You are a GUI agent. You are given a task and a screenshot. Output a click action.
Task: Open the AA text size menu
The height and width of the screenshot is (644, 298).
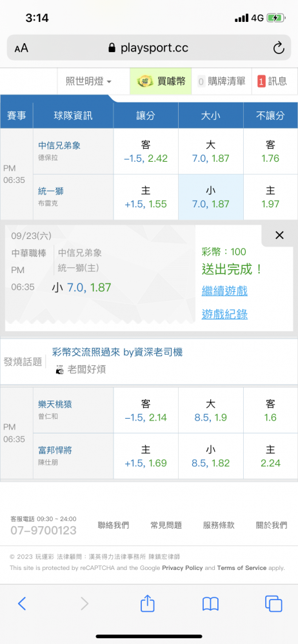point(21,48)
